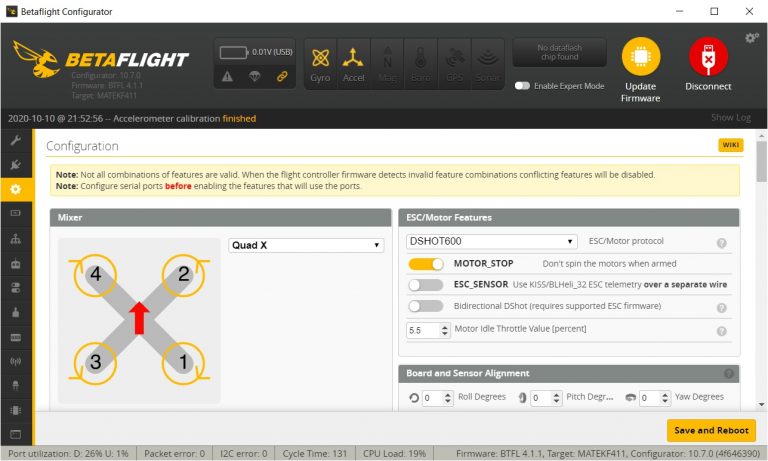This screenshot has height=461, width=768.
Task: Click the Accel sensor icon
Action: click(x=353, y=64)
